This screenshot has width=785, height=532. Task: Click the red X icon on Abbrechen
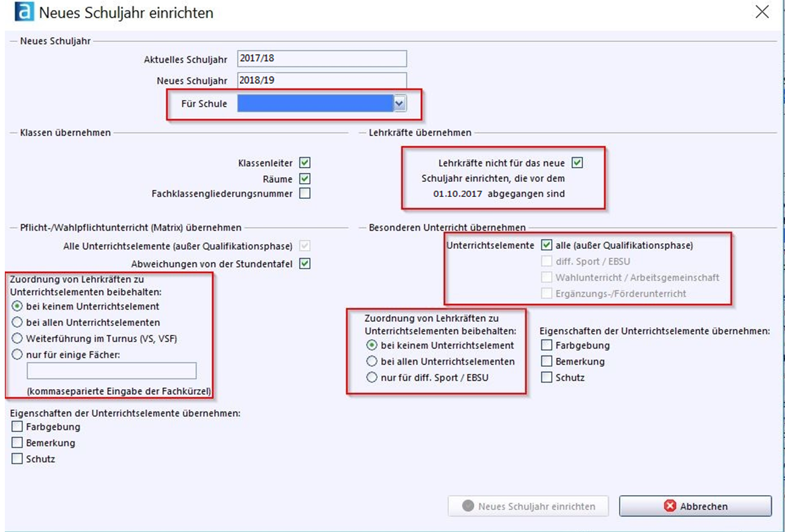pos(670,506)
